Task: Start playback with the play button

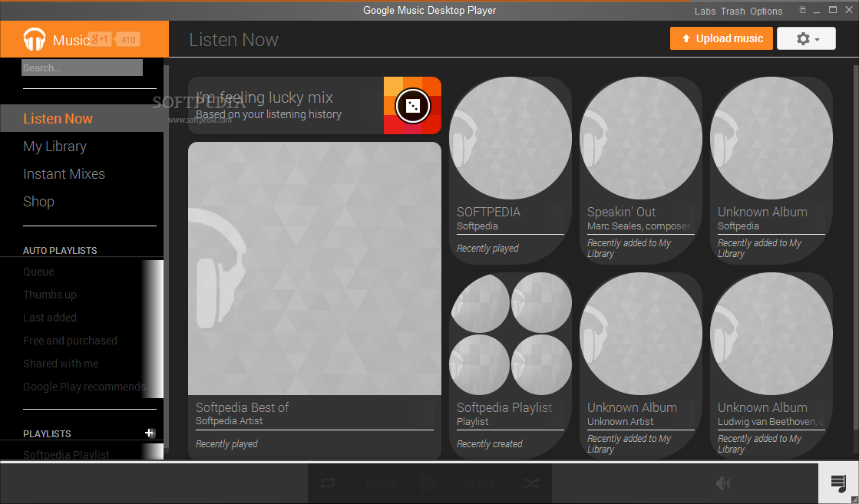Action: [x=430, y=483]
